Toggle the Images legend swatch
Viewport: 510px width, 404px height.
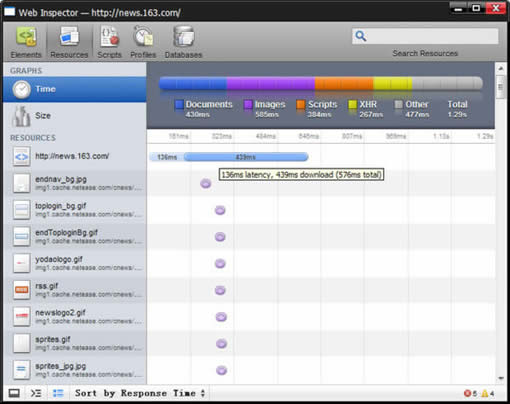[248, 105]
